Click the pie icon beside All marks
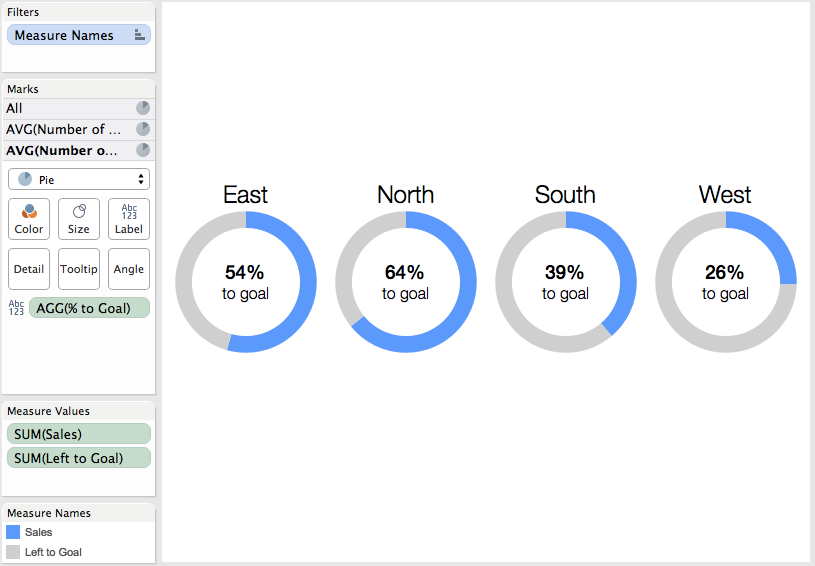Viewport: 815px width, 566px height. 143,108
